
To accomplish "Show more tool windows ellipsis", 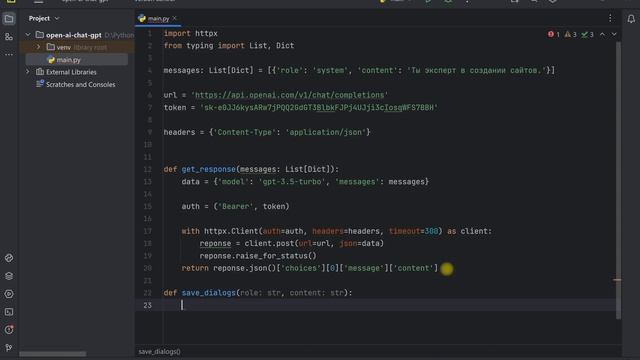I will [9, 54].
